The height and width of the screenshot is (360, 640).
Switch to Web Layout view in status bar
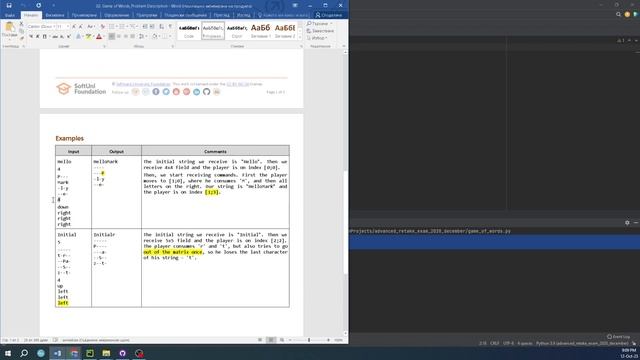tap(282, 340)
